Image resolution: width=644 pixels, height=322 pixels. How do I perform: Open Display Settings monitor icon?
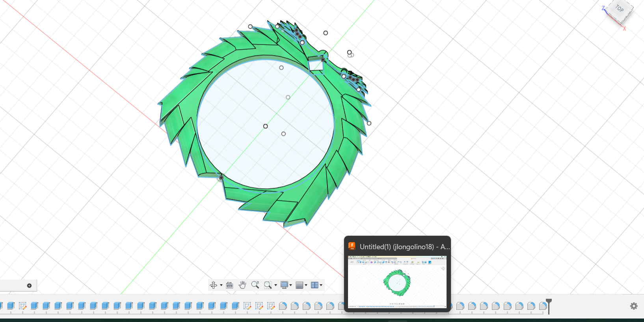284,285
